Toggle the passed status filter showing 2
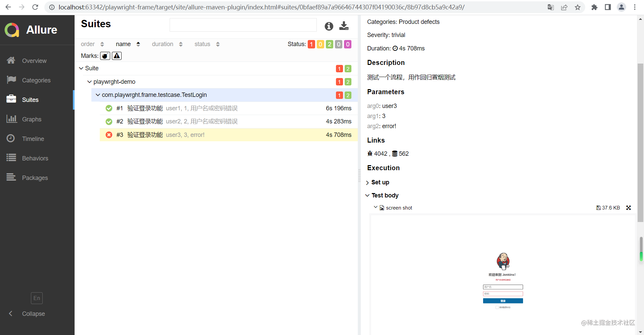This screenshot has height=335, width=644. [x=330, y=44]
